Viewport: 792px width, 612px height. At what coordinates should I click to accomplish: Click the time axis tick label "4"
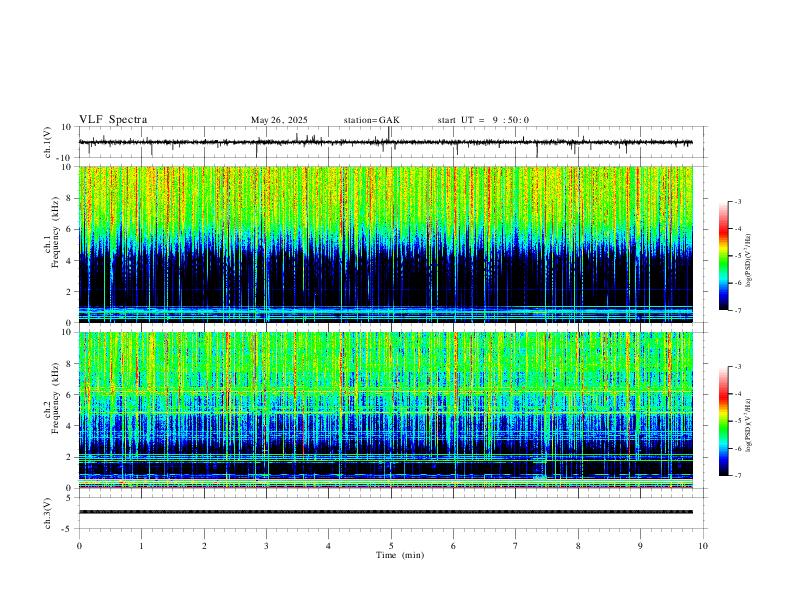(x=329, y=546)
